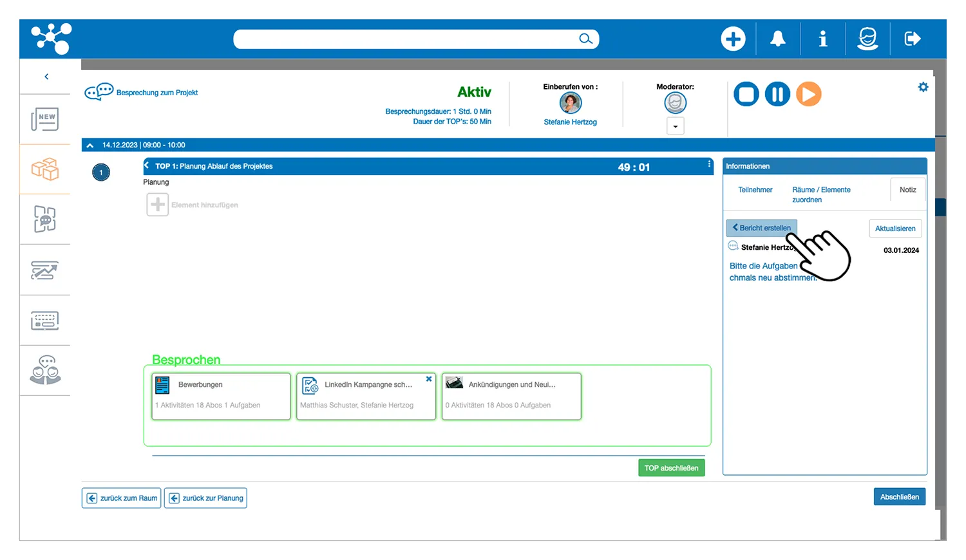Viewport: 966px width, 560px height.
Task: Open the Moderator dropdown arrow
Action: tap(675, 126)
